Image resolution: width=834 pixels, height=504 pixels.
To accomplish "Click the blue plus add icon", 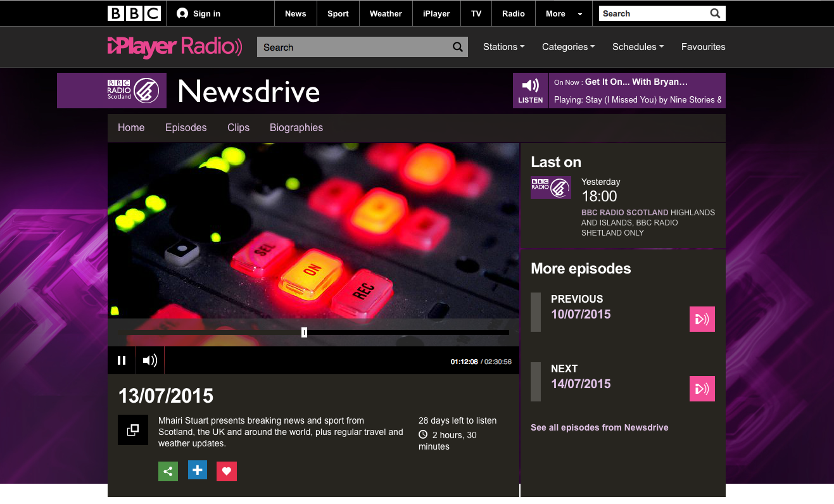I will 198,470.
